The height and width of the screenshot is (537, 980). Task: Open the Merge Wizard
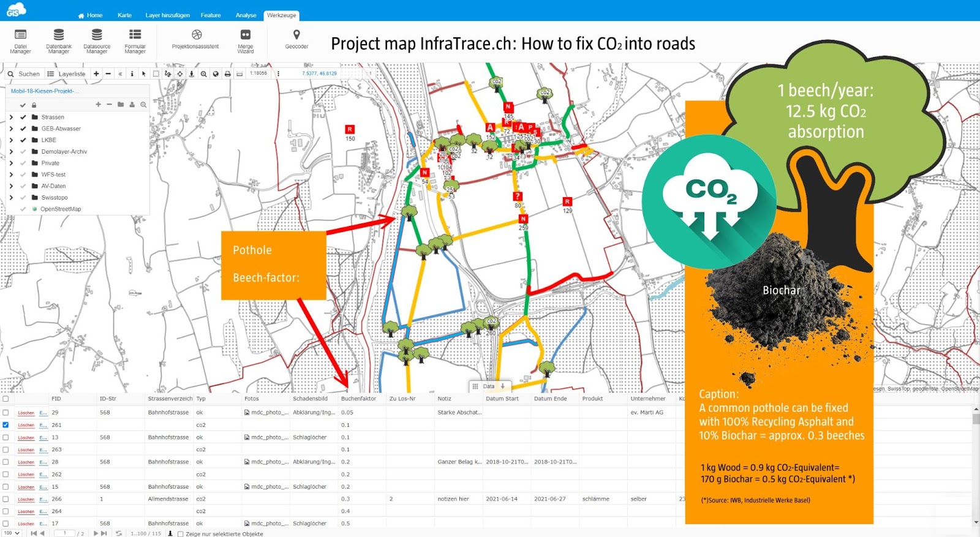click(245, 40)
